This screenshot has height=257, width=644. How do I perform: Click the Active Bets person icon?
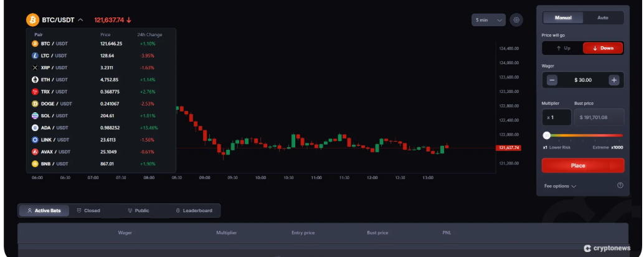29,211
